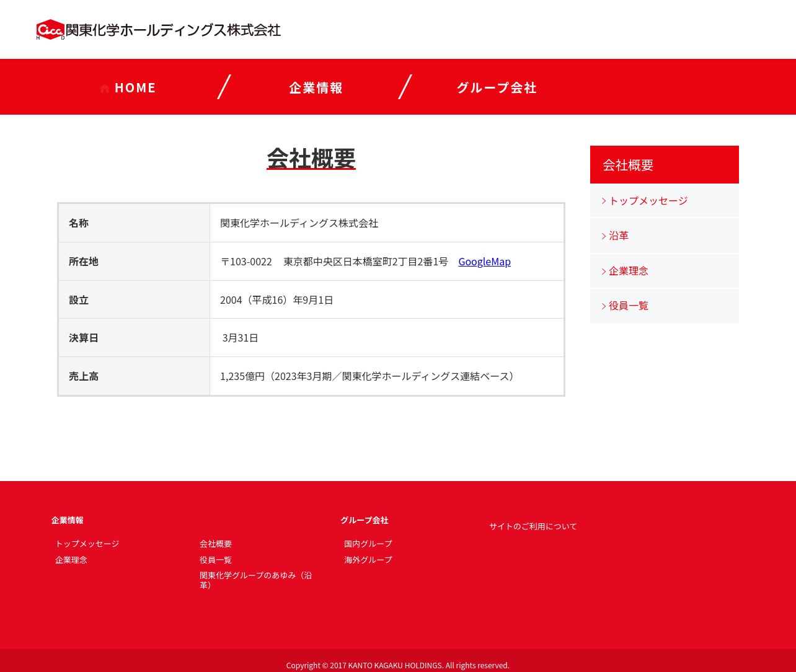This screenshot has height=672, width=796.
Task: Open footer link 国内グループ
Action: coord(368,544)
